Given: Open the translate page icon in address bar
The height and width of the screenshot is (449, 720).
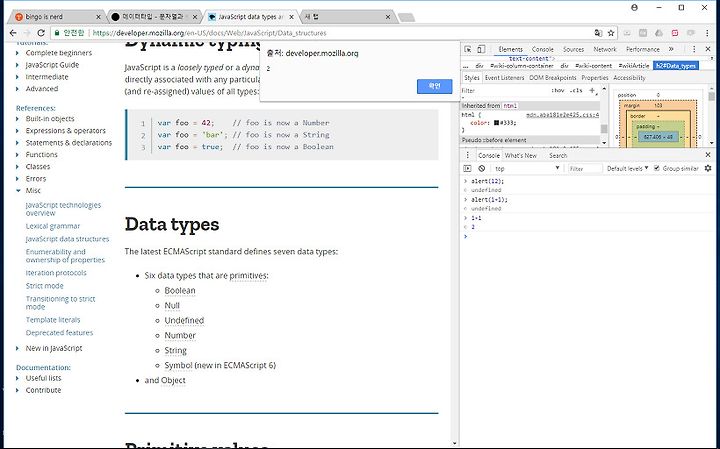Looking at the screenshot, I should coord(598,33).
